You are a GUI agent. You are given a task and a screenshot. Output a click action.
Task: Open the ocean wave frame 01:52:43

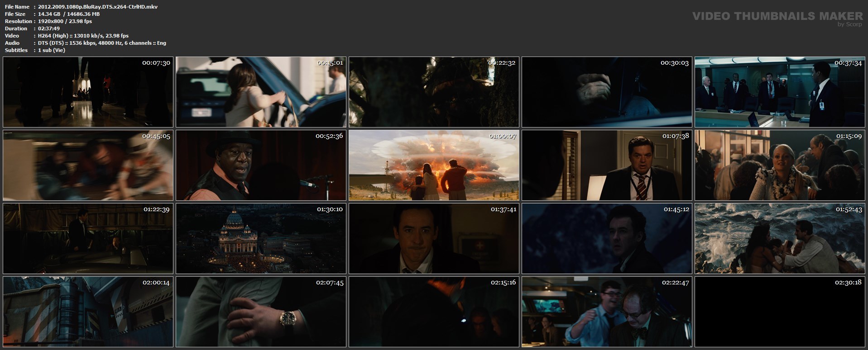780,238
